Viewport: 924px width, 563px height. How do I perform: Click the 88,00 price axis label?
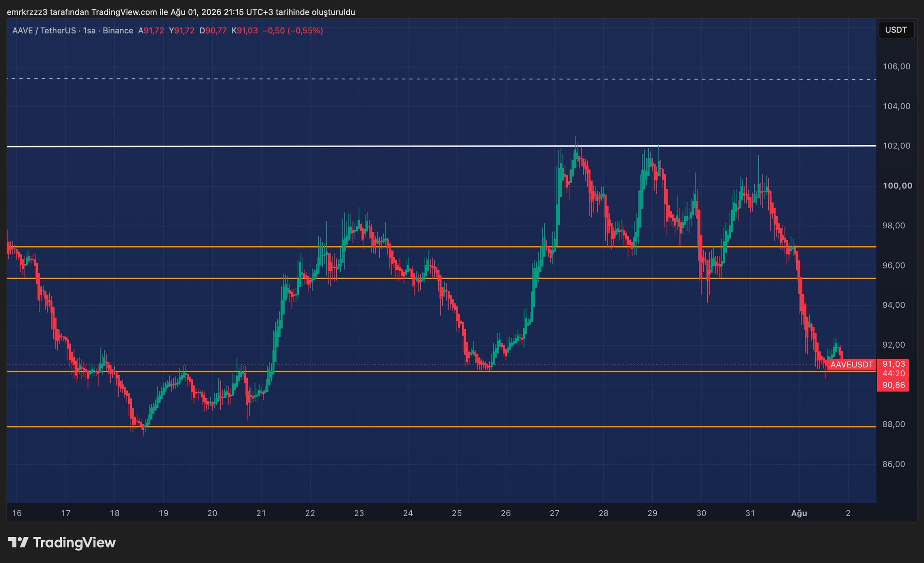point(894,424)
